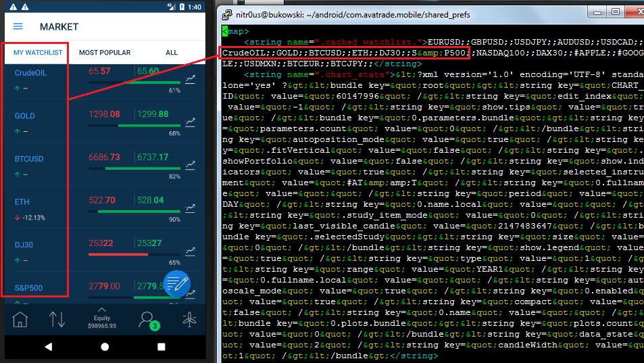Tap ETH buy price 528.04
This screenshot has width=644, height=363.
[x=150, y=200]
